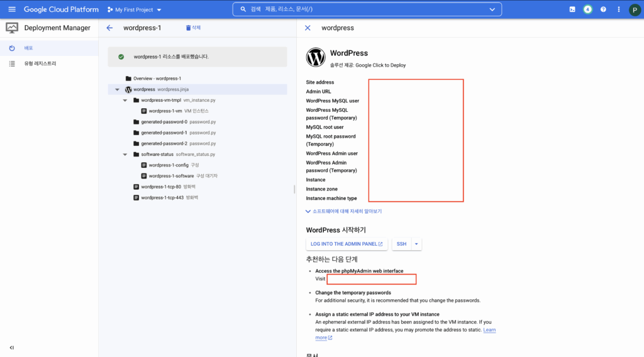Click the WordPress logo in details panel
644x357 pixels.
pyautogui.click(x=316, y=57)
